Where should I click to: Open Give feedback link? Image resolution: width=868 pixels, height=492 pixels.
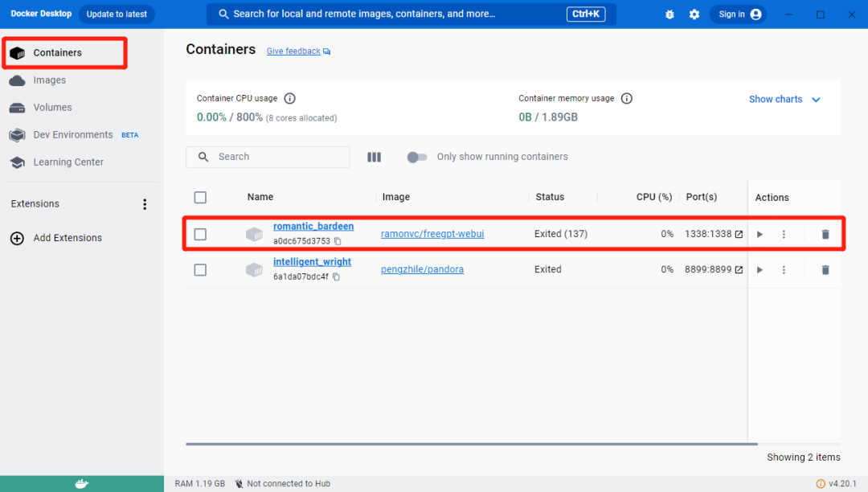(293, 51)
